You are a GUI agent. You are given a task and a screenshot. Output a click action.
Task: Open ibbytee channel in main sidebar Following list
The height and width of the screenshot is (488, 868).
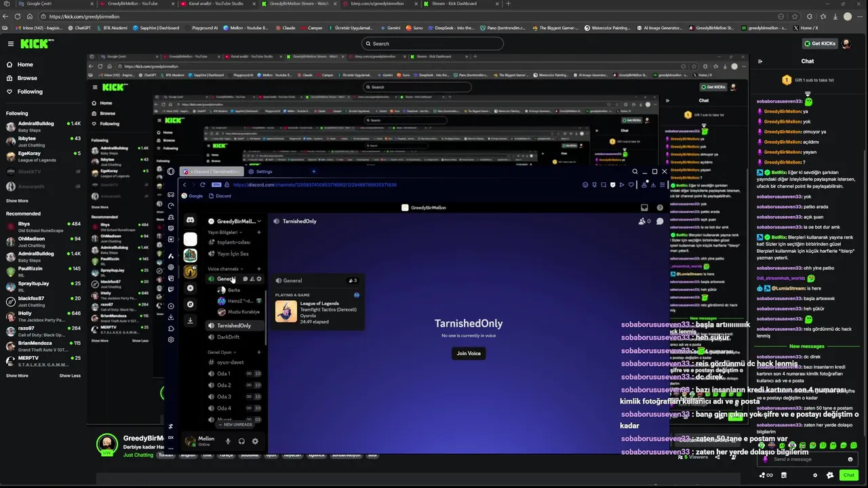coord(42,141)
